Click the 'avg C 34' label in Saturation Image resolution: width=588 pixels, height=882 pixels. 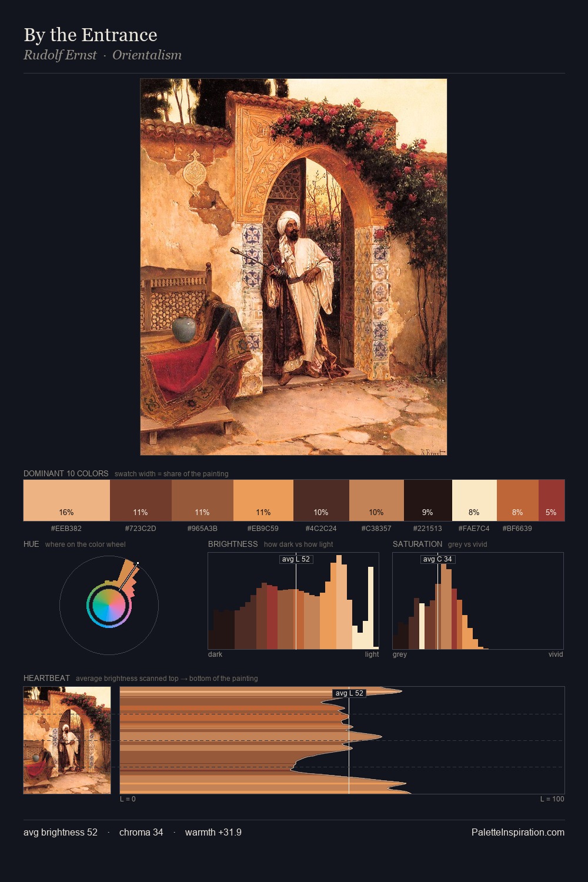pyautogui.click(x=438, y=559)
